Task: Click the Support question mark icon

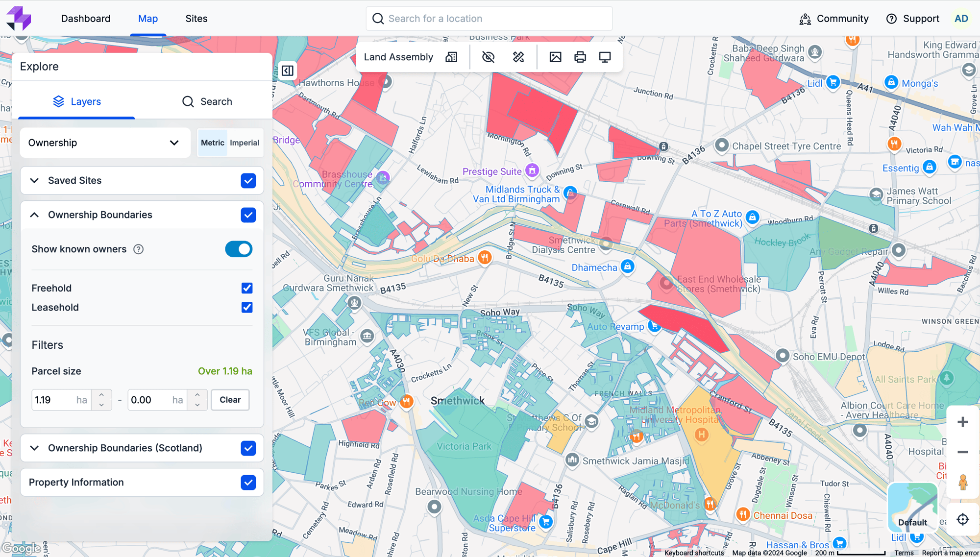Action: 891,19
